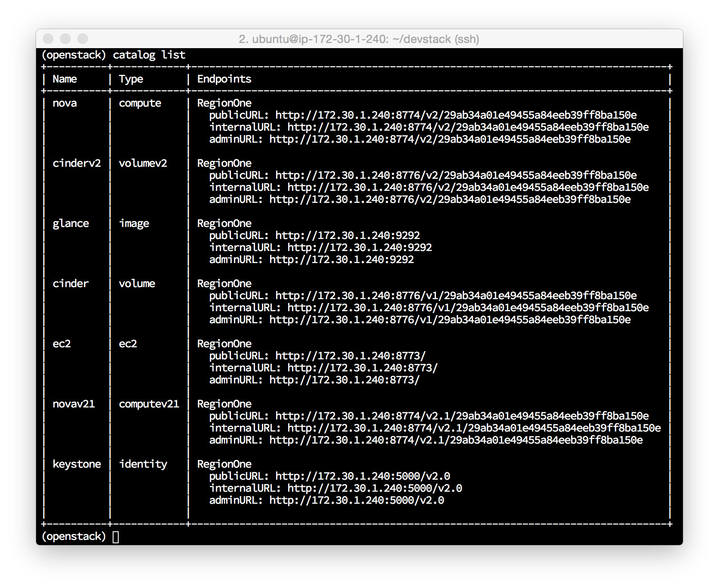719x588 pixels.
Task: Open the cinder adminURL v1 link
Action: click(x=450, y=320)
